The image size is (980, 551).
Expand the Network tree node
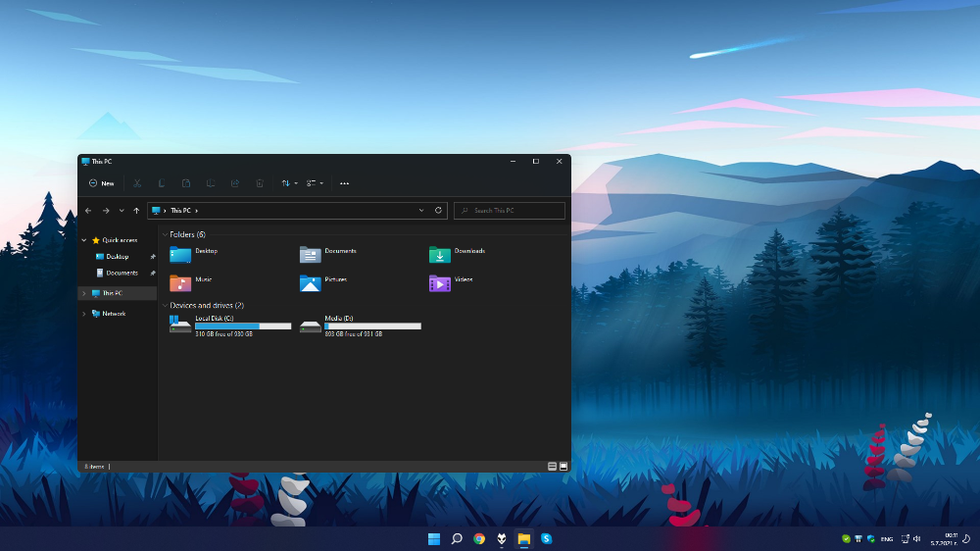[x=84, y=314]
